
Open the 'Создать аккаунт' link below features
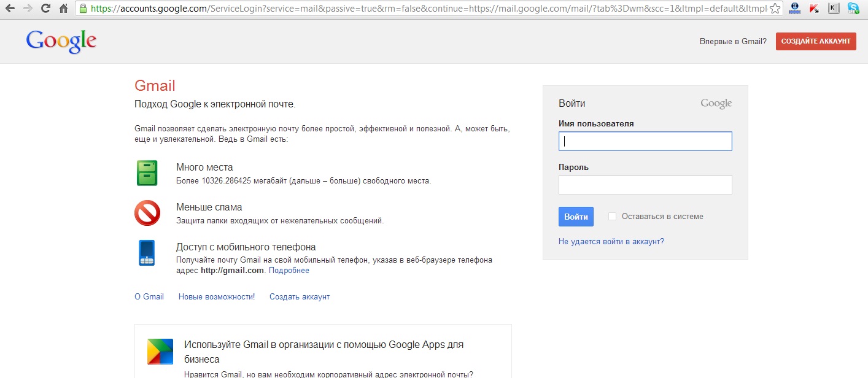click(300, 296)
